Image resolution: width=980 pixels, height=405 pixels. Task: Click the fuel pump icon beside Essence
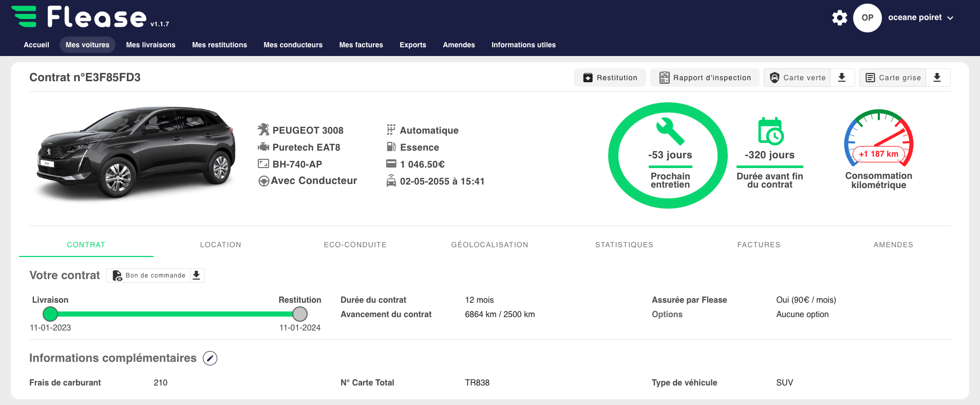pos(391,147)
